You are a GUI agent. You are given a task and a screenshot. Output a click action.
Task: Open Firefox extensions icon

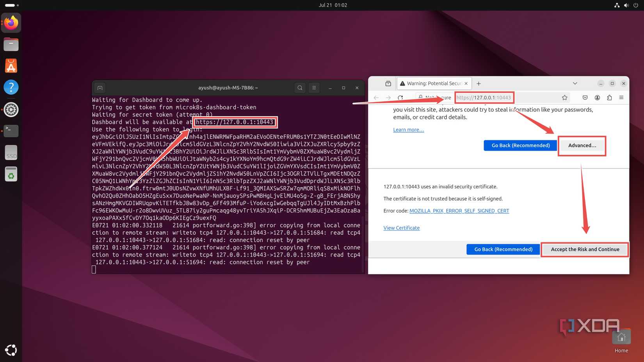609,98
